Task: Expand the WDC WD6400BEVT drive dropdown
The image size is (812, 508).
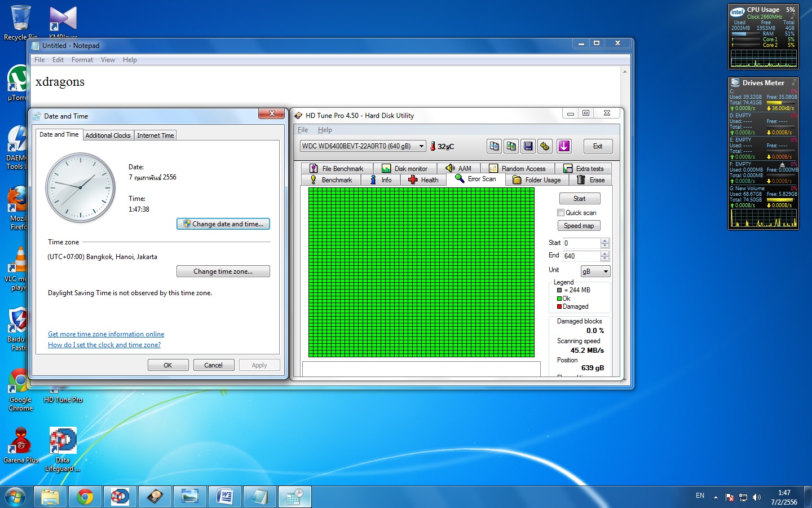Action: (421, 146)
